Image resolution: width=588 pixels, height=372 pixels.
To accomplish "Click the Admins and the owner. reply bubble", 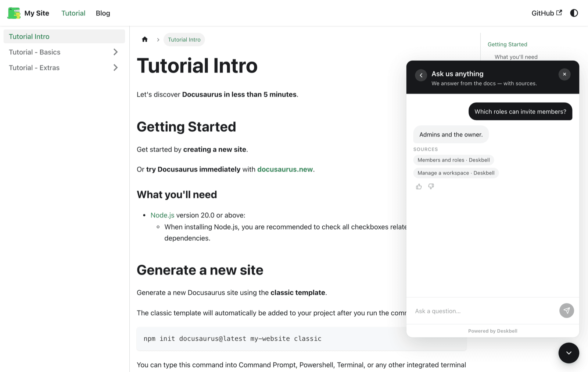I will pos(451,134).
